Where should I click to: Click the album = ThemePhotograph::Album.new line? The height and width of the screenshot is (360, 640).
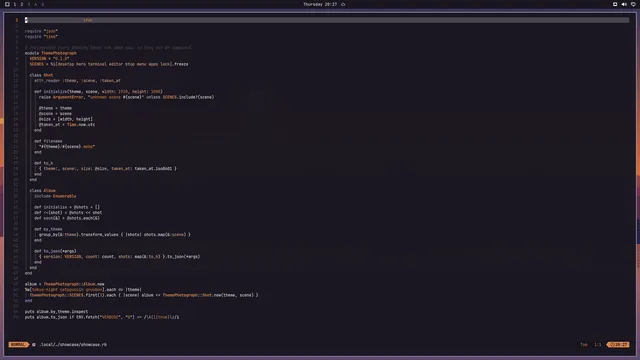tap(64, 284)
